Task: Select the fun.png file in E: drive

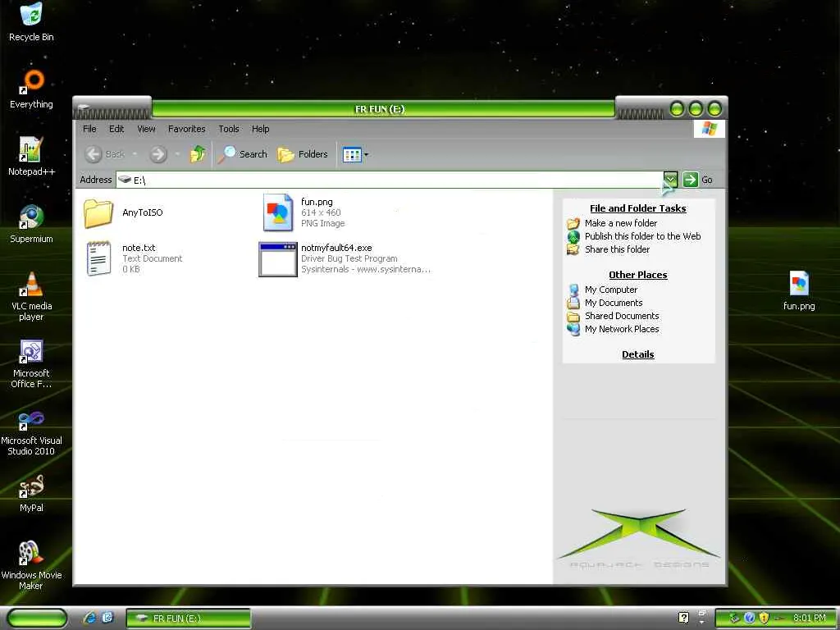Action: coord(304,212)
